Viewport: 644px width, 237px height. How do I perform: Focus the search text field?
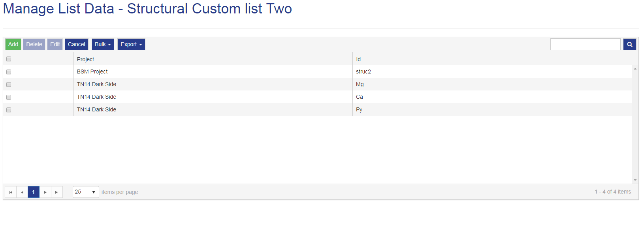[x=585, y=44]
